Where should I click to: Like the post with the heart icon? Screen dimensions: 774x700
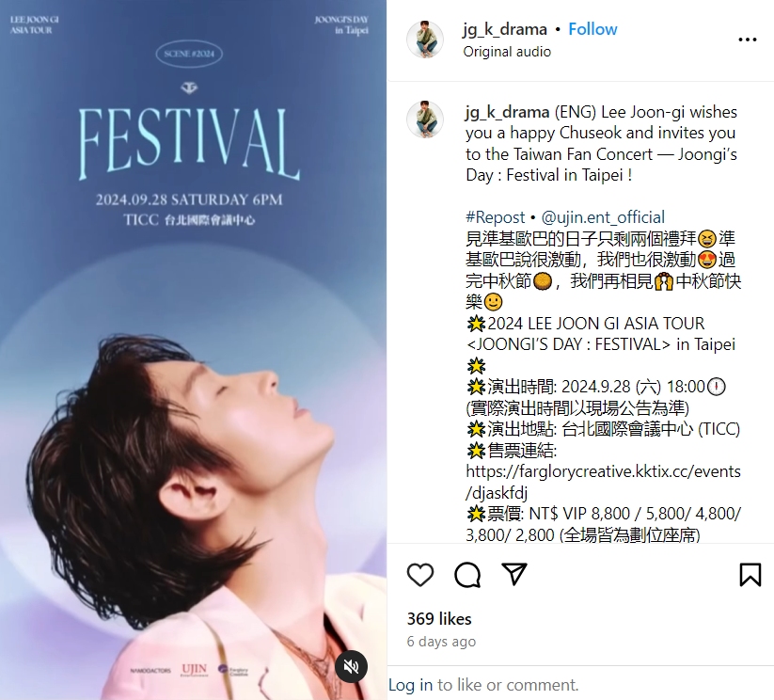[420, 575]
